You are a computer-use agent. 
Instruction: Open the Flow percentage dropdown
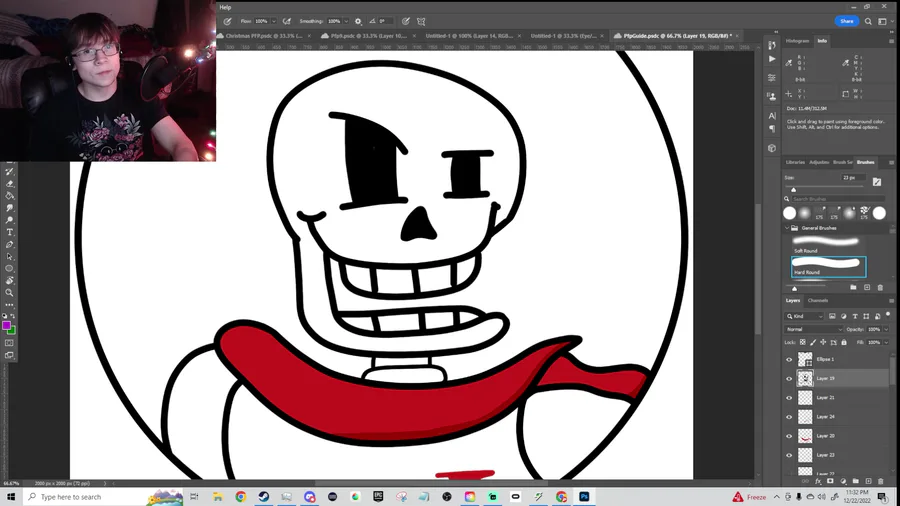point(274,21)
